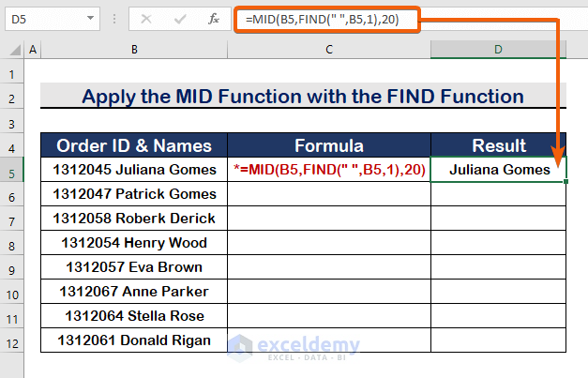Select cell '1312057 Eva Brown'
Viewport: 588px width, 378px height.
pyautogui.click(x=134, y=267)
